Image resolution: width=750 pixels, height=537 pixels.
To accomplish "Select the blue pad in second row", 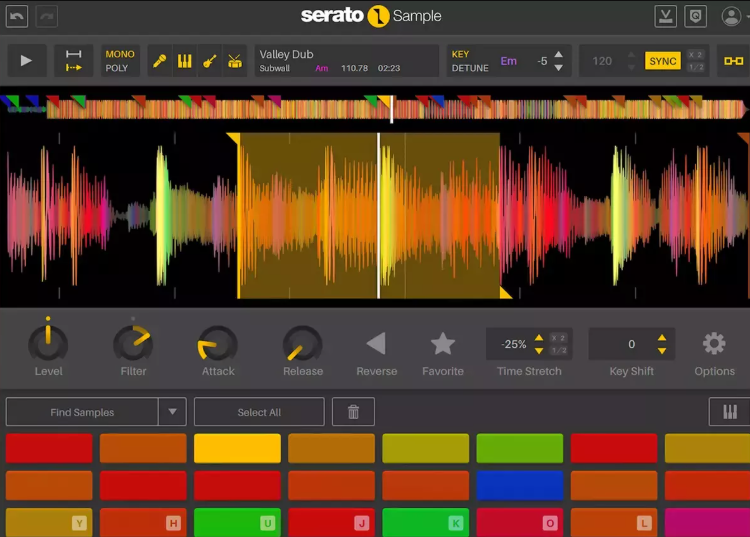I will point(519,485).
